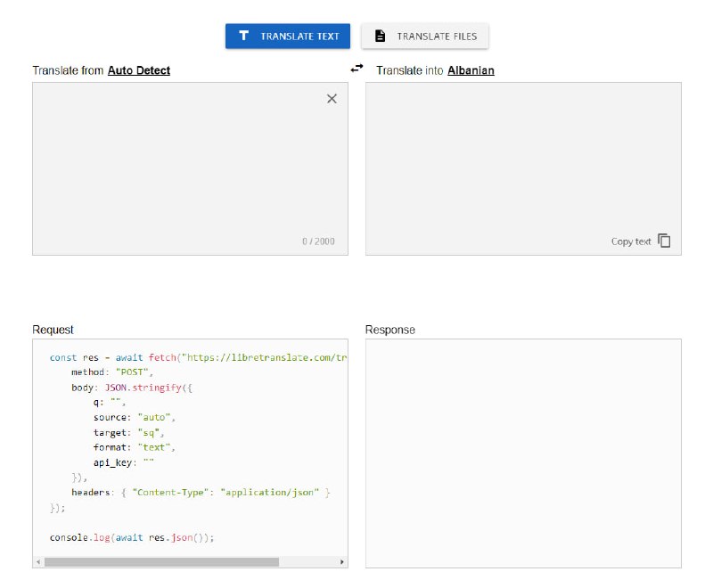Switch to Translate Files mode label
This screenshot has width=713, height=588.
tap(437, 37)
